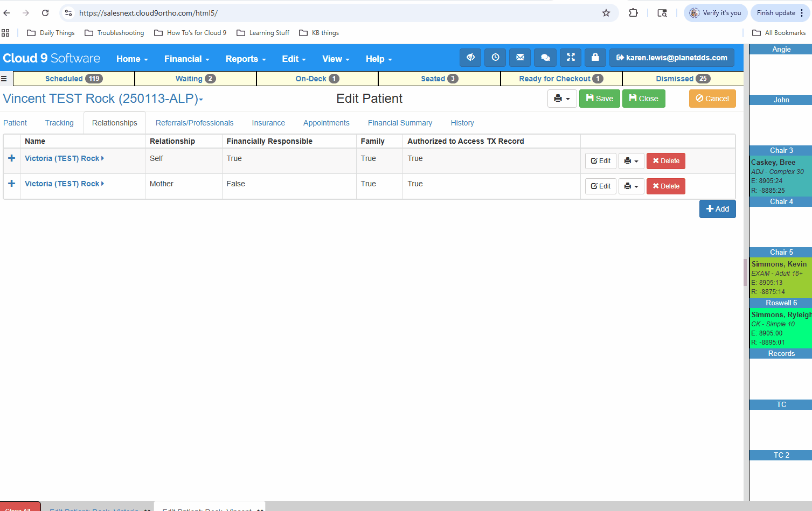Click the green Save button

tap(600, 99)
